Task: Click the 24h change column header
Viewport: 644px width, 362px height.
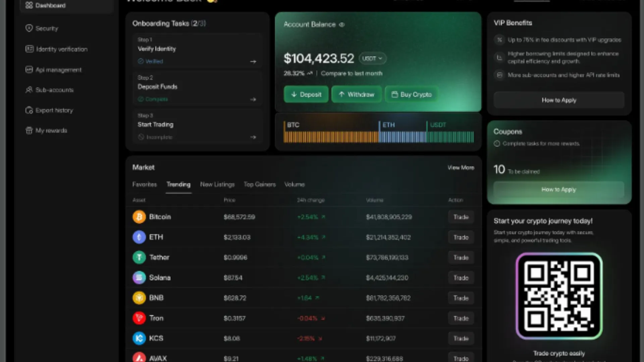Action: click(x=311, y=200)
